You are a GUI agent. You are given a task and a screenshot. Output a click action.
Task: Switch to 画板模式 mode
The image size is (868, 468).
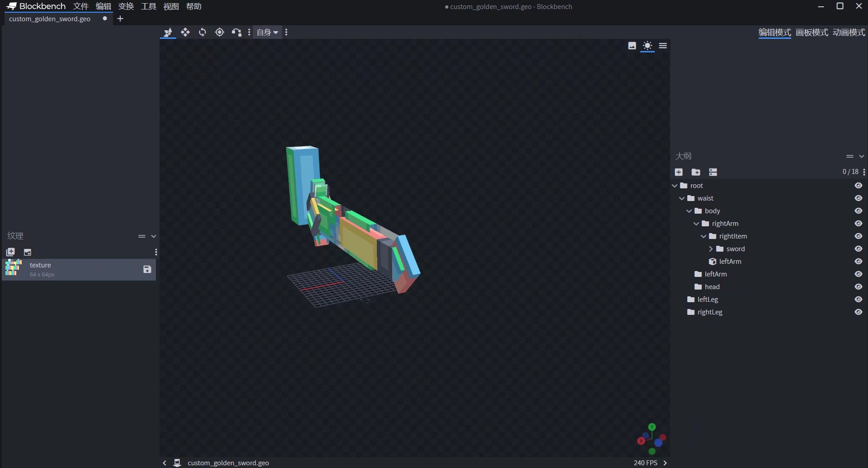pyautogui.click(x=812, y=33)
